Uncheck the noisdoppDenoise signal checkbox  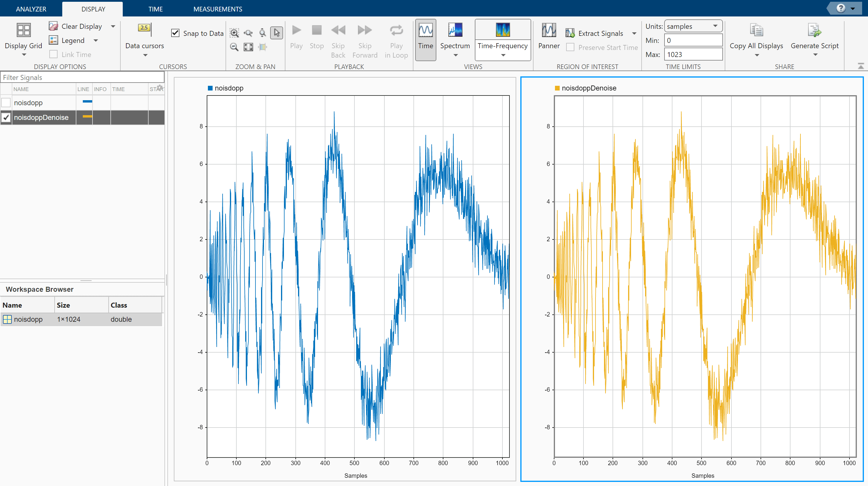click(6, 117)
